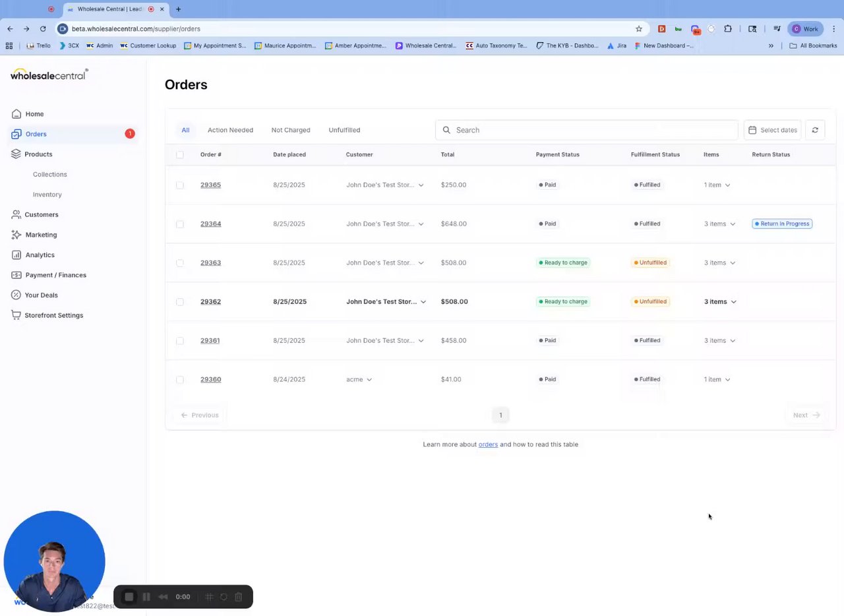This screenshot has height=616, width=844.
Task: Click the refresh orders icon
Action: coord(815,130)
